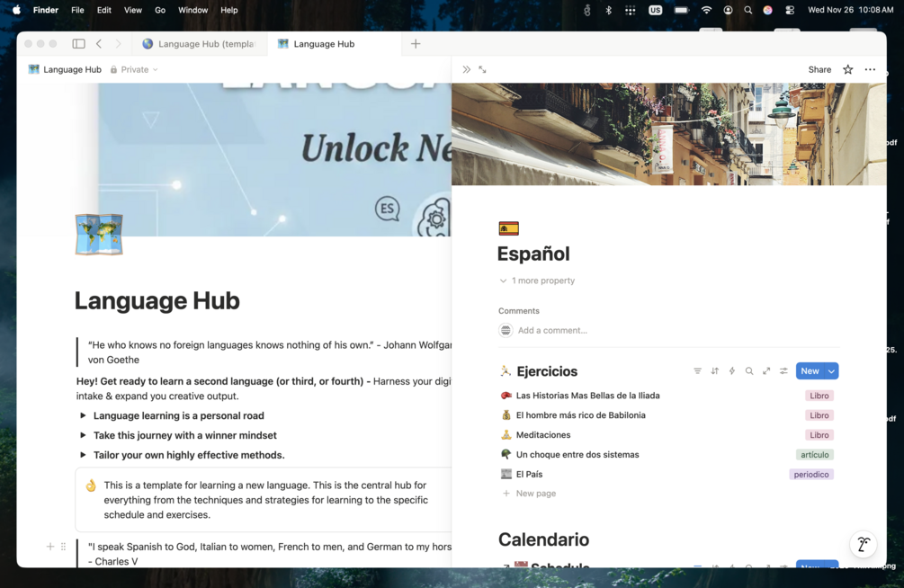Open the date and time in menu bar
Screen dimensions: 904x588
(x=850, y=10)
